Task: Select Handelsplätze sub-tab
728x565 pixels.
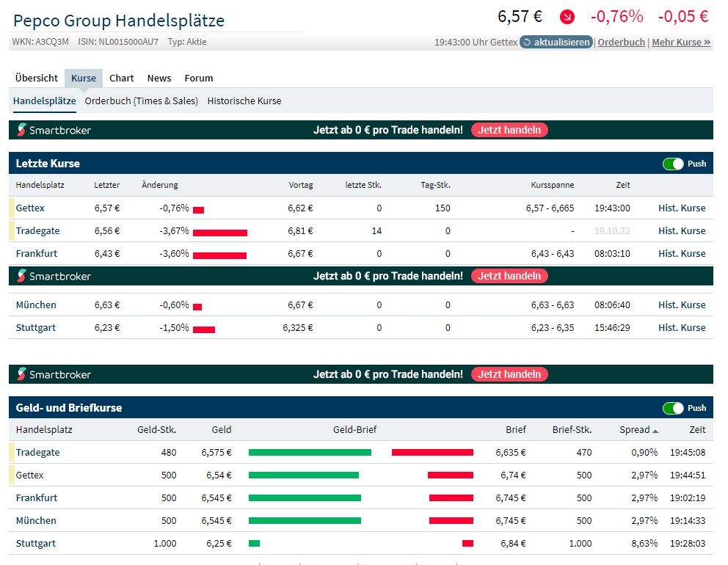Action: coord(45,101)
